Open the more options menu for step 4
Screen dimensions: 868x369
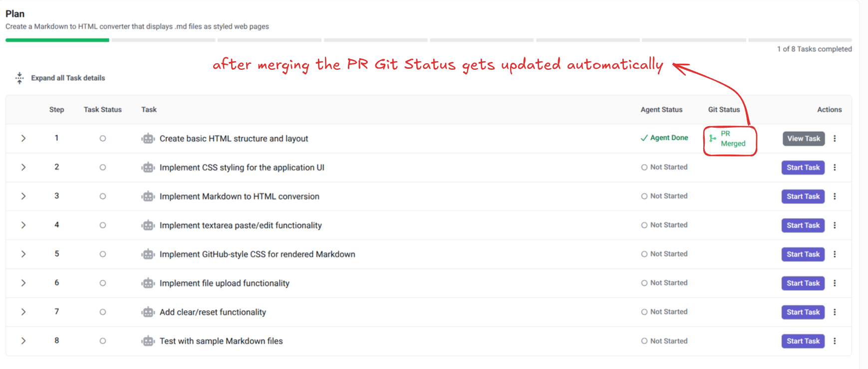point(835,225)
